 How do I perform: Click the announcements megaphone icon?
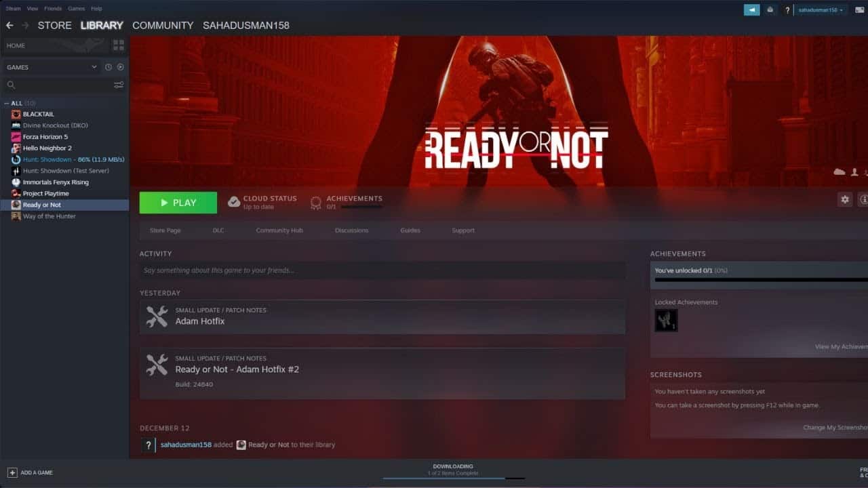point(751,9)
